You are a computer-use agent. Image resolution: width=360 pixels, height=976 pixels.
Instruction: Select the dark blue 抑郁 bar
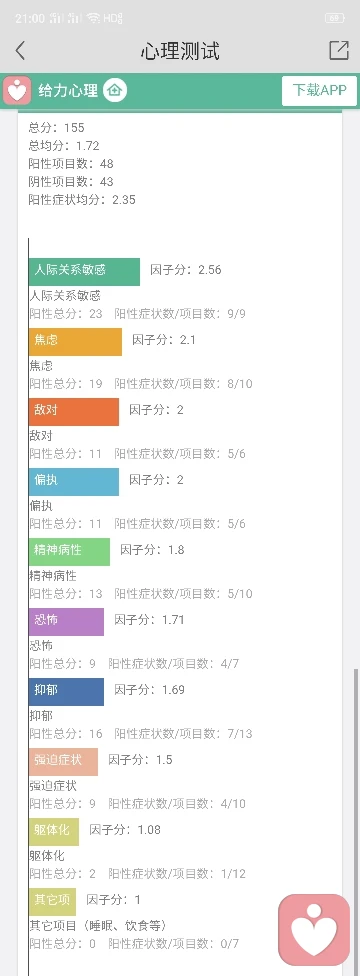[66, 692]
